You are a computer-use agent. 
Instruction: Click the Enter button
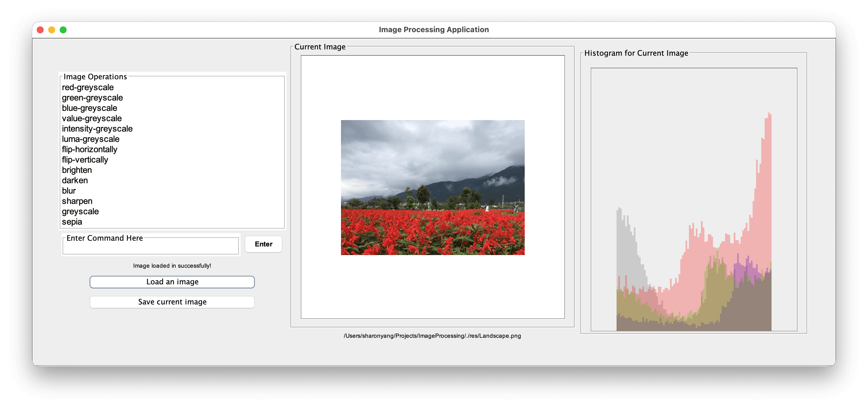coord(263,244)
